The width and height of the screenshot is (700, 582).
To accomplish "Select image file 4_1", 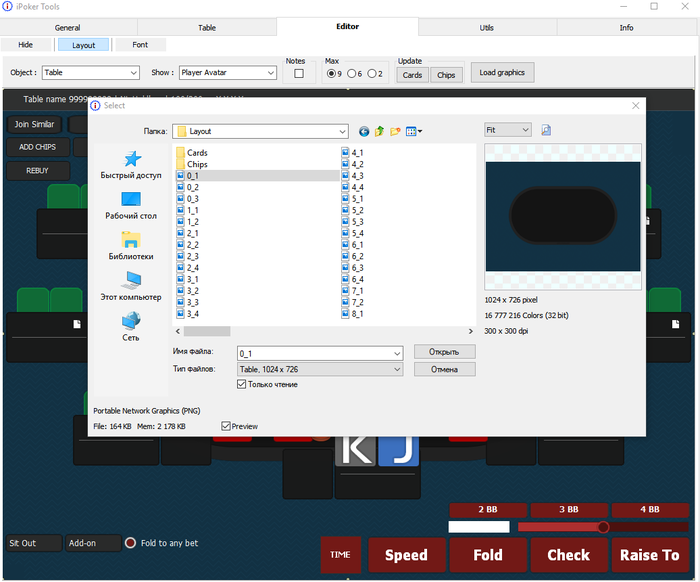I will click(353, 153).
